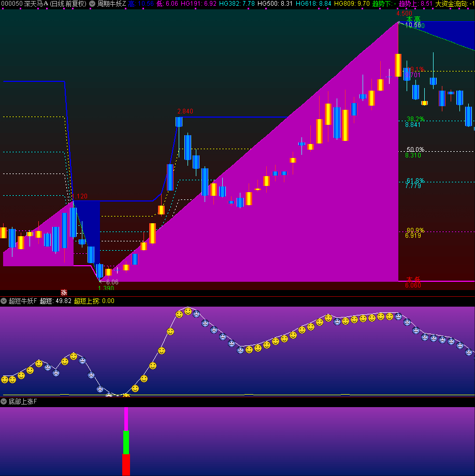Click the highest yellow smiley at oscillator peak
Screen dimensions: 475x476
(x=188, y=311)
